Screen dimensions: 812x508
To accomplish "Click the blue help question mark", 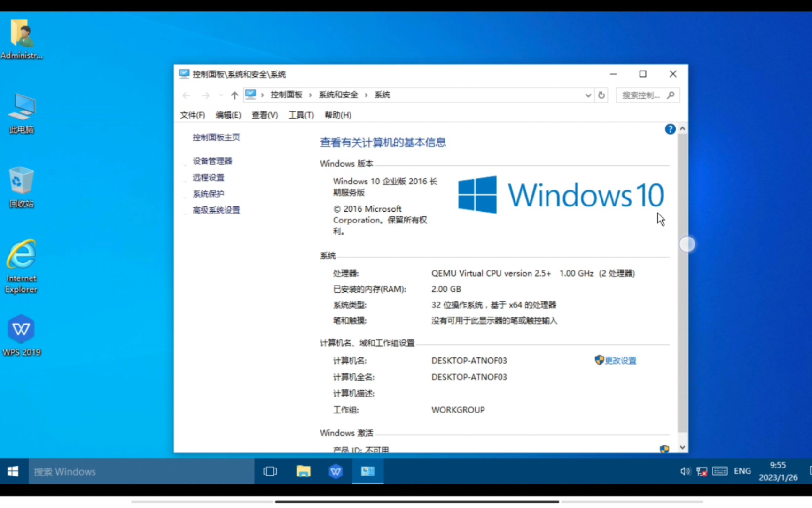I will pyautogui.click(x=670, y=129).
